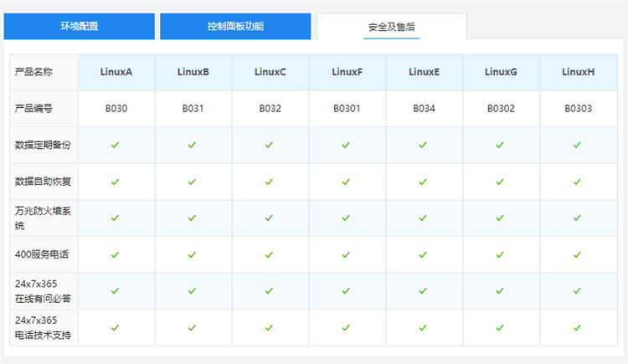Viewport: 628px width, 364px height.
Task: Click the 产品名称 row label
Action: pyautogui.click(x=34, y=72)
